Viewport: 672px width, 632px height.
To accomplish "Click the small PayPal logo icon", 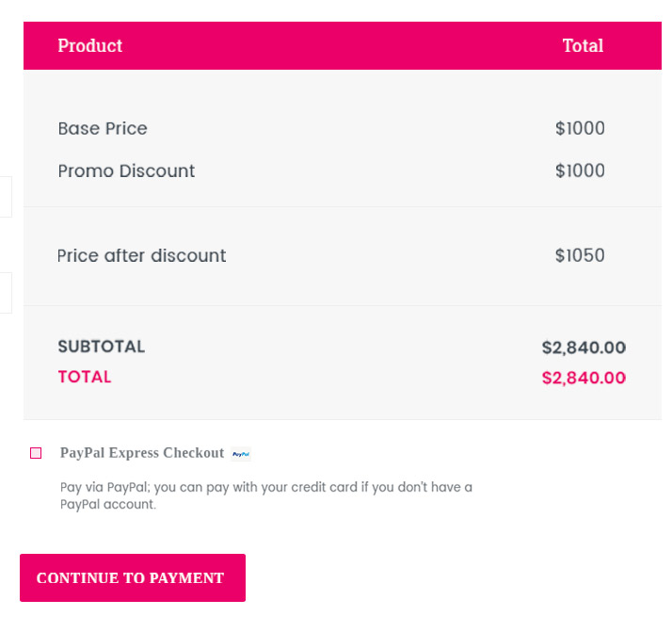I will point(241,454).
